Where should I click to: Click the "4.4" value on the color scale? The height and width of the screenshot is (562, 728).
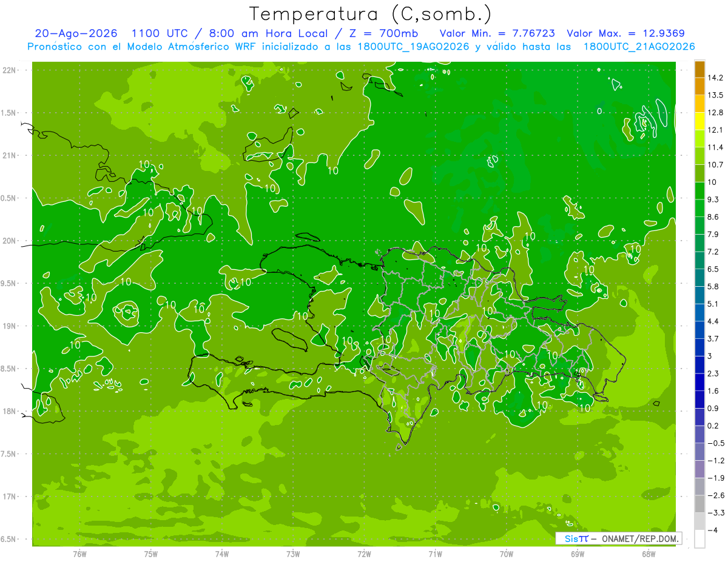pos(713,321)
